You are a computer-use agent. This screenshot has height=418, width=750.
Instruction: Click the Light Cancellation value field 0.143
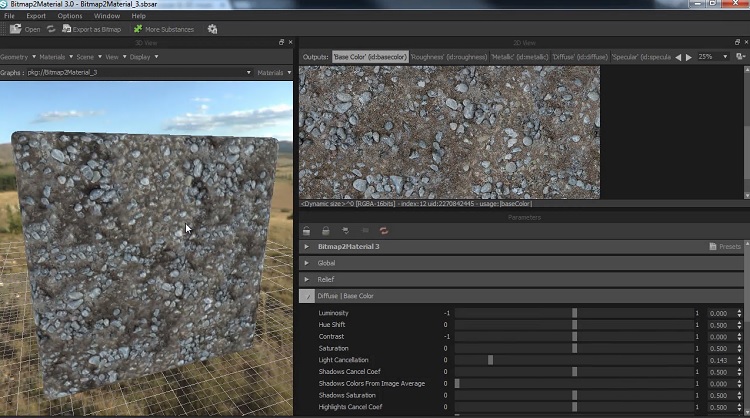click(721, 360)
